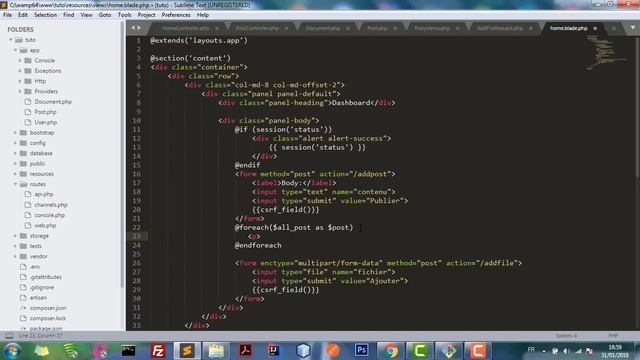Open the Tools menu

click(x=124, y=15)
